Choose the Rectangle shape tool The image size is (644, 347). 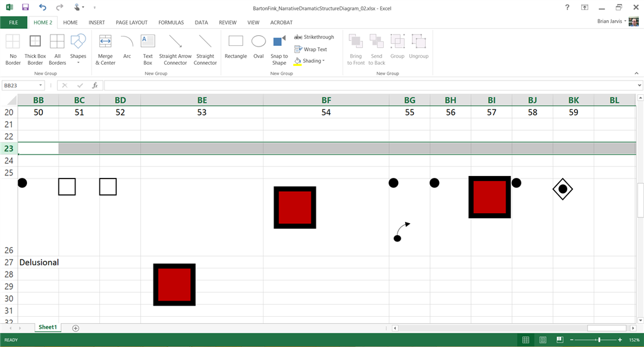point(236,47)
